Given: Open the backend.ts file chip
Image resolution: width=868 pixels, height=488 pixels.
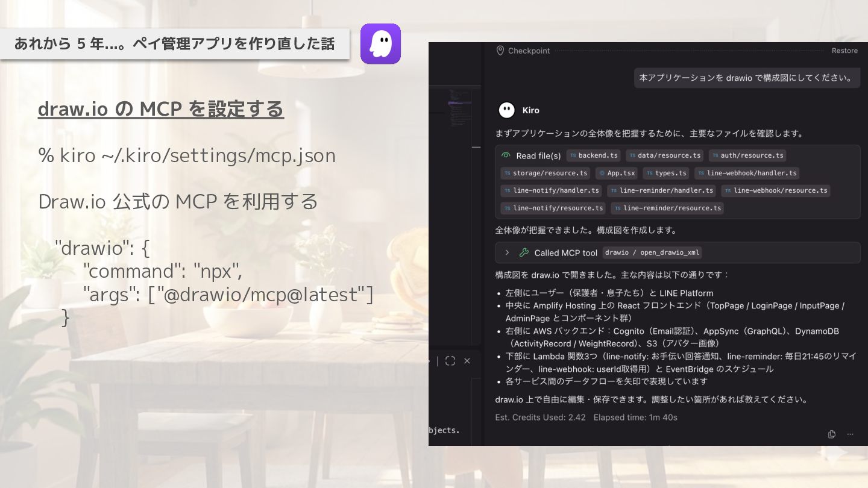Looking at the screenshot, I should click(594, 155).
